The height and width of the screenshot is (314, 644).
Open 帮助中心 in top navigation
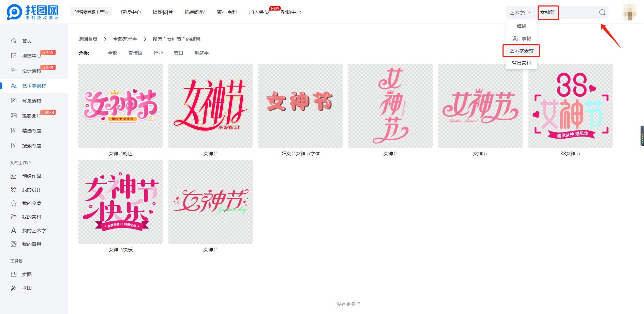pyautogui.click(x=291, y=12)
